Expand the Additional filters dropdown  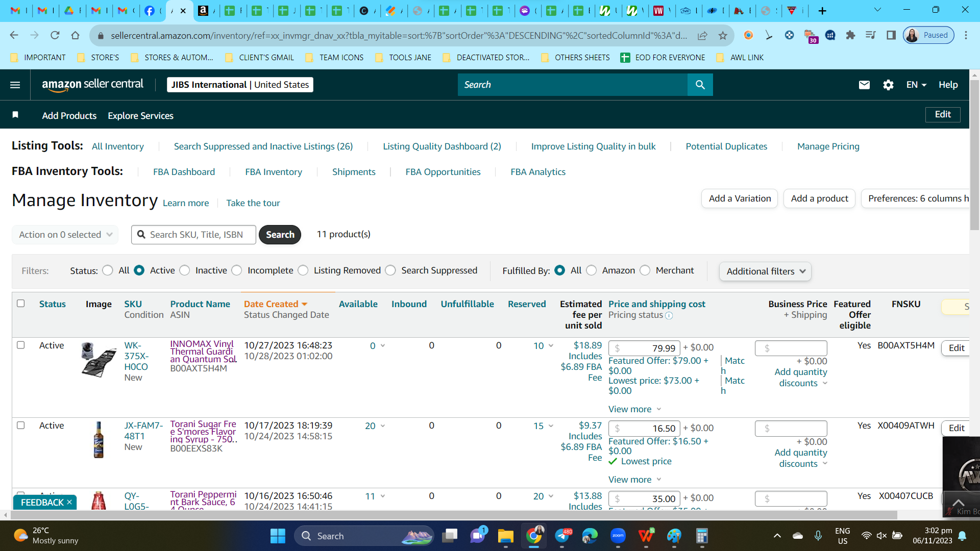(765, 271)
